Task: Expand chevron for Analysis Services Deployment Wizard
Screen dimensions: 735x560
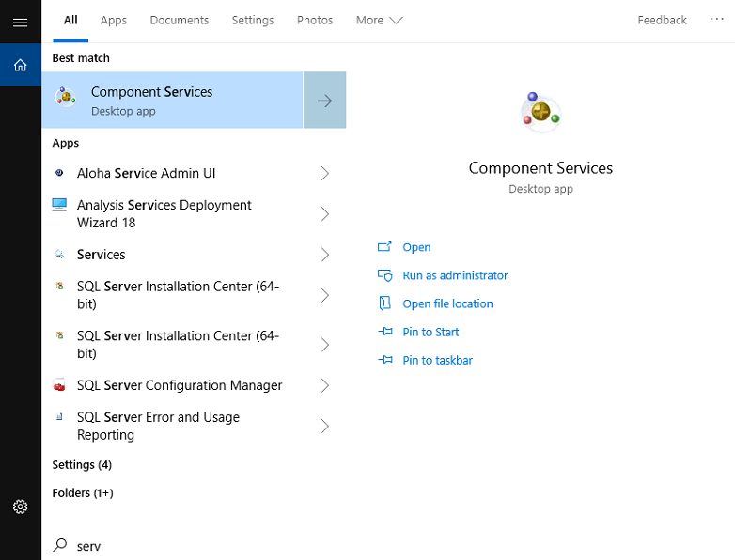Action: (x=325, y=213)
